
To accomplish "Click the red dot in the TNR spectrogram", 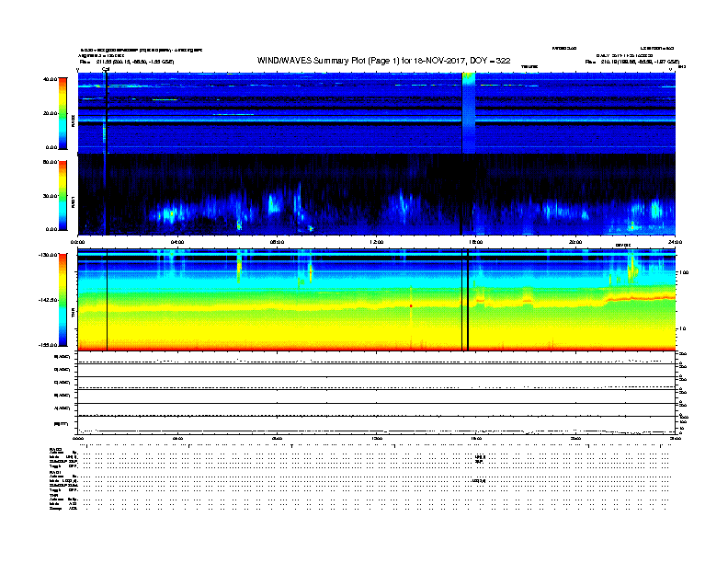I will pos(411,306).
